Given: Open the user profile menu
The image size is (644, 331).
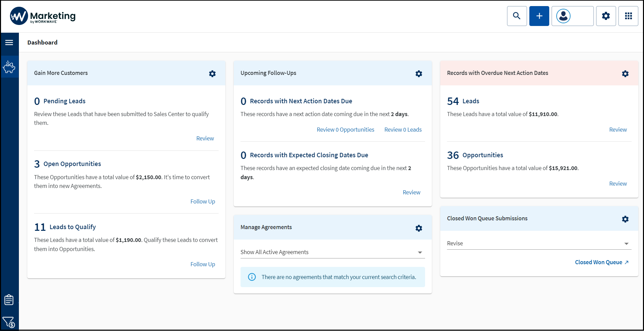Looking at the screenshot, I should 572,16.
